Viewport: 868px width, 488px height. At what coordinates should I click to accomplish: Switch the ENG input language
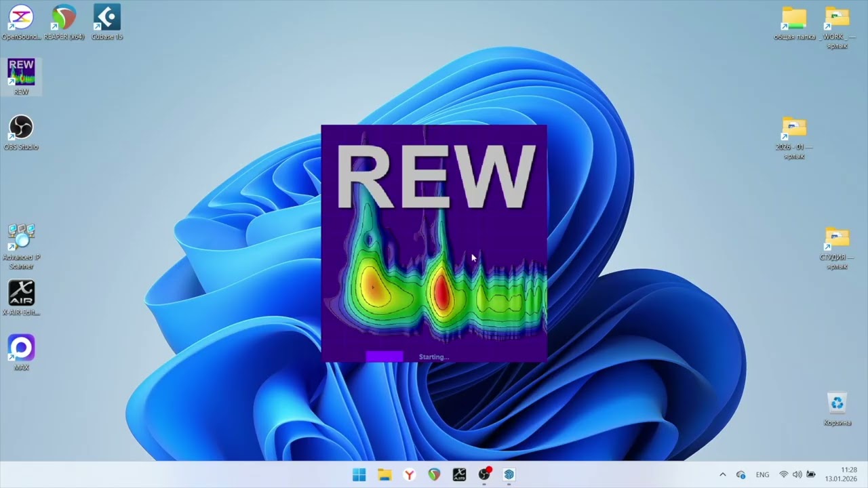[x=762, y=474]
